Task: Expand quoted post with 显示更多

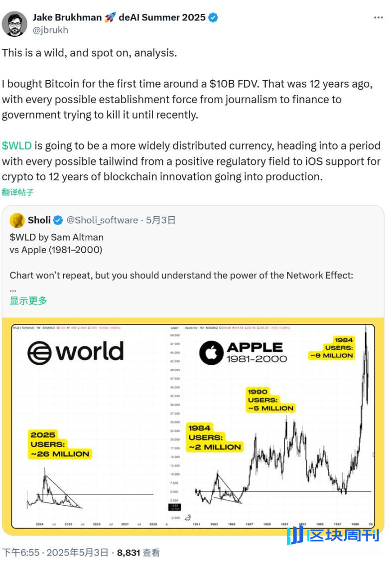Action: [28, 301]
